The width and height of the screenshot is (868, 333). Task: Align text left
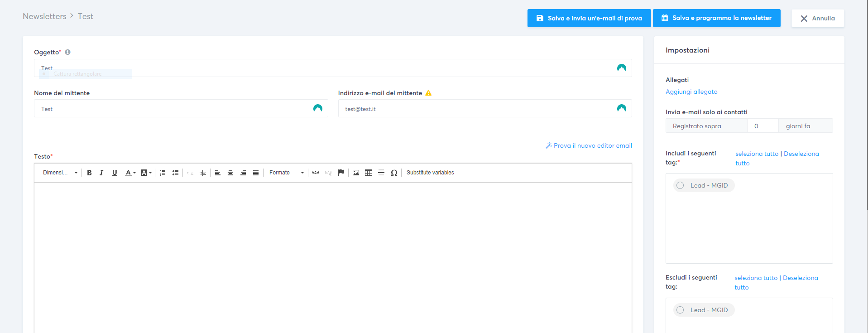pyautogui.click(x=218, y=173)
